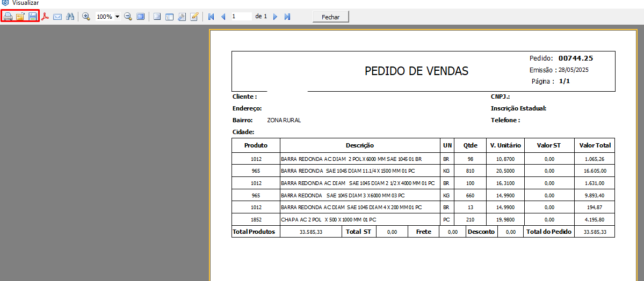This screenshot has width=644, height=281.
Task: Save the report with the diskette icon
Action: click(33, 17)
